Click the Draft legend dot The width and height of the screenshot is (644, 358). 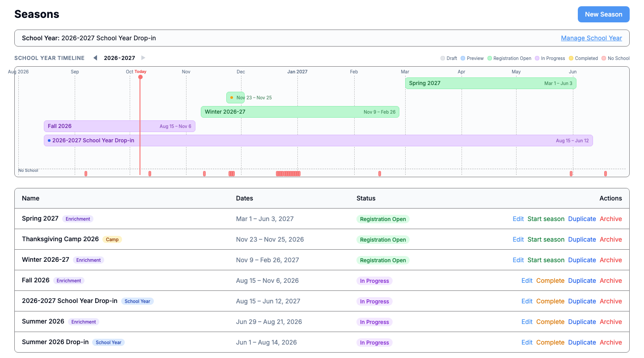(443, 58)
